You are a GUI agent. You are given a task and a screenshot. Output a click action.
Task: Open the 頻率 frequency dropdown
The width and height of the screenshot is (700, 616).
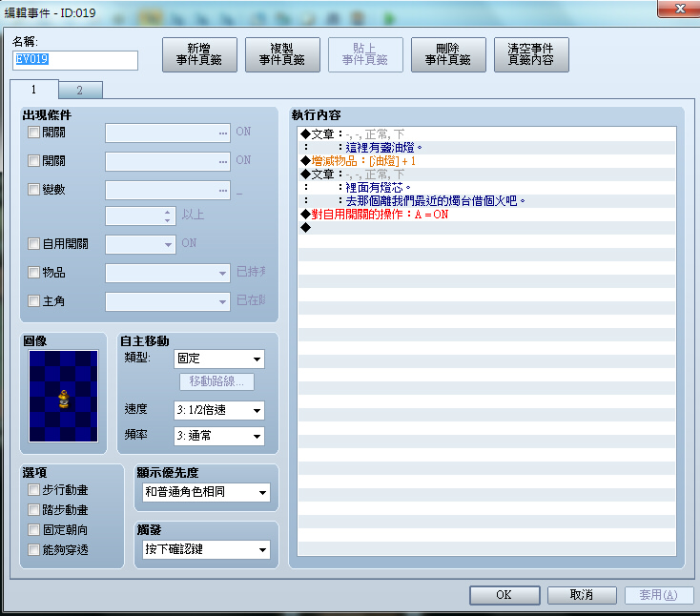point(218,436)
